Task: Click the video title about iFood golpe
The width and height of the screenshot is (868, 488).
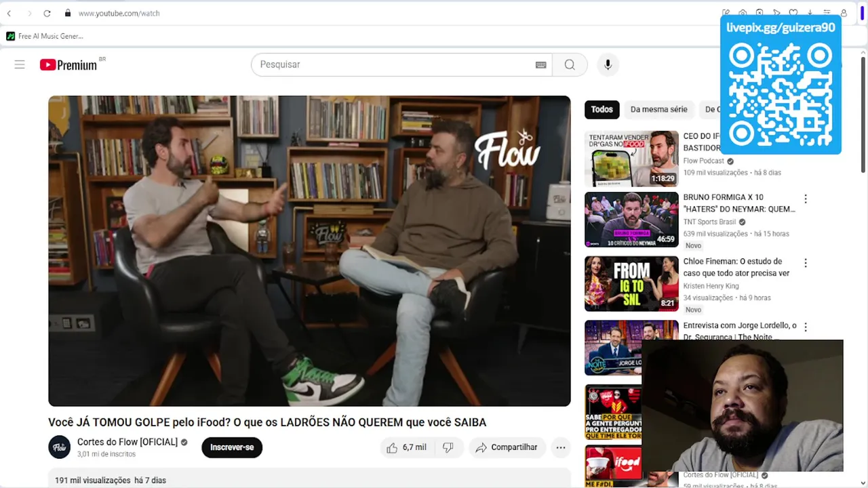Action: [267, 422]
